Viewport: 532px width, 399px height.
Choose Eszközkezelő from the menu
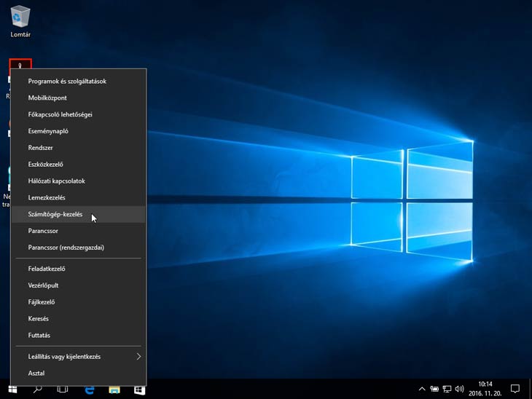tap(47, 165)
